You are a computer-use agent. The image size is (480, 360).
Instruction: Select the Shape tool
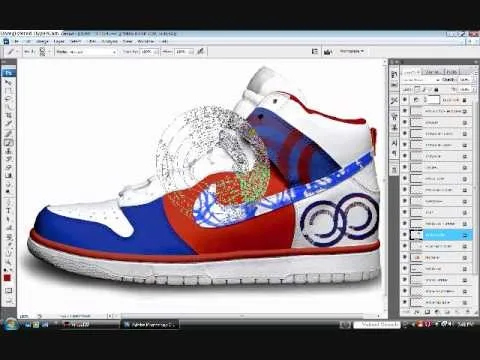click(x=9, y=228)
